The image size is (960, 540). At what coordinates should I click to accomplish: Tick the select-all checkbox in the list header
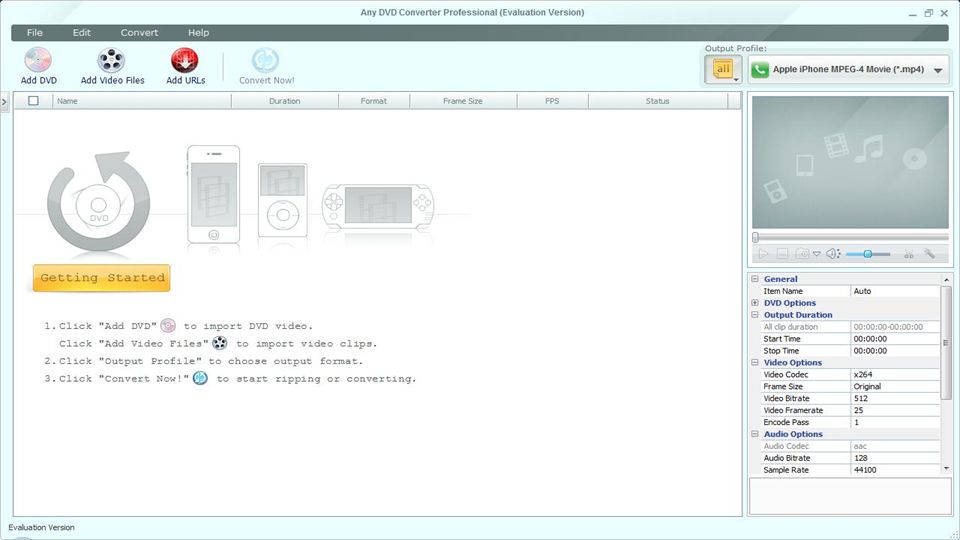click(x=33, y=101)
